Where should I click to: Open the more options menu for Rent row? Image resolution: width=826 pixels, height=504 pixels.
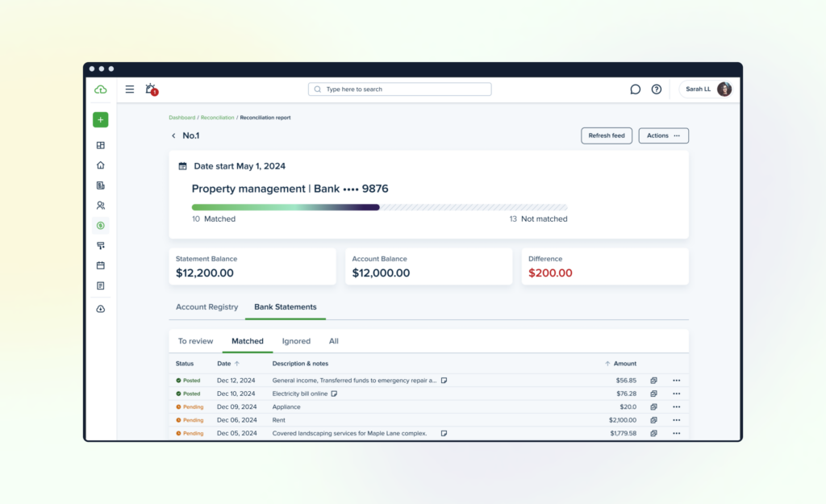click(677, 420)
